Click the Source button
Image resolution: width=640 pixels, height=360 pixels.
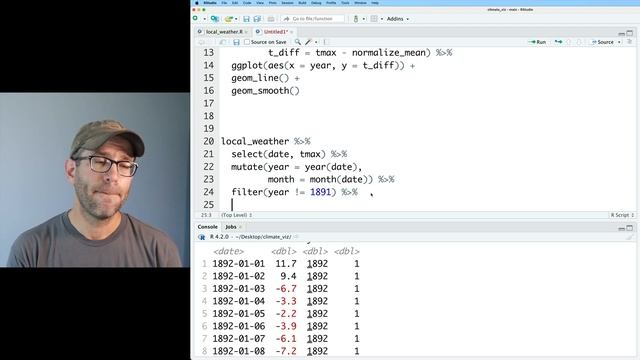[x=602, y=42]
